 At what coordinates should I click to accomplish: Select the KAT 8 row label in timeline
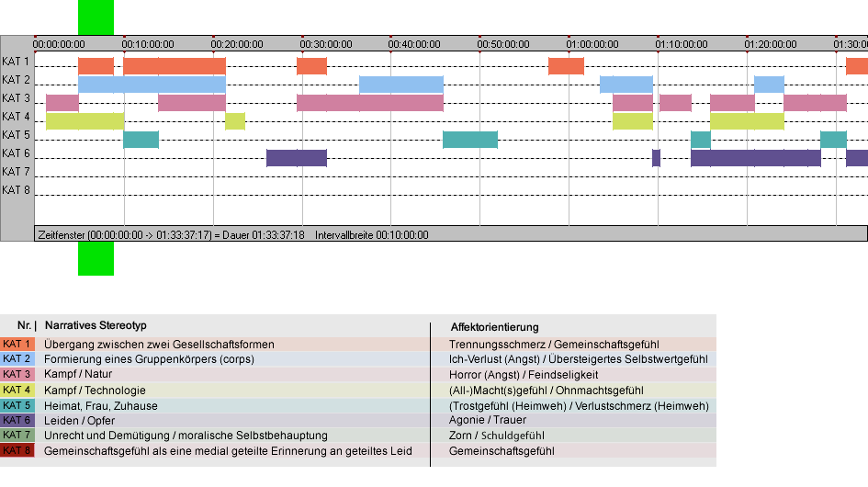pos(16,189)
